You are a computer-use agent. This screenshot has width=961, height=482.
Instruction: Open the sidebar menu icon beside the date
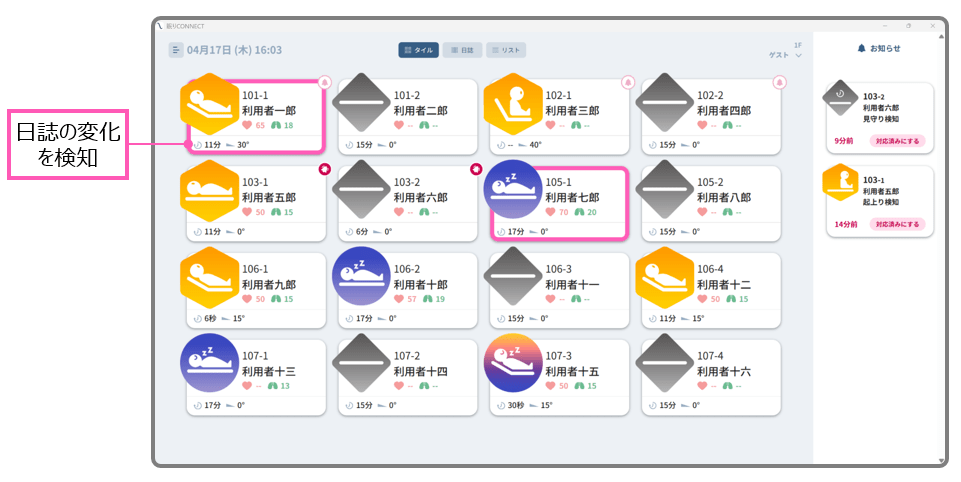176,50
